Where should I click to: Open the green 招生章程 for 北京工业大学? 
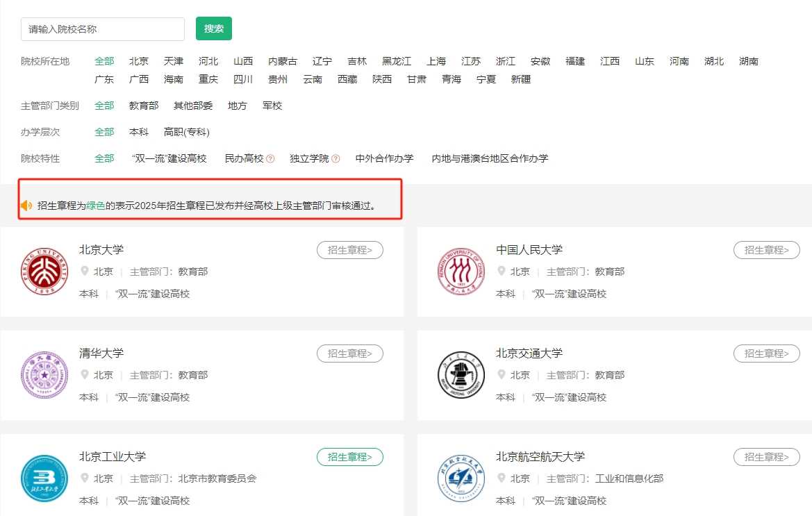coord(350,457)
